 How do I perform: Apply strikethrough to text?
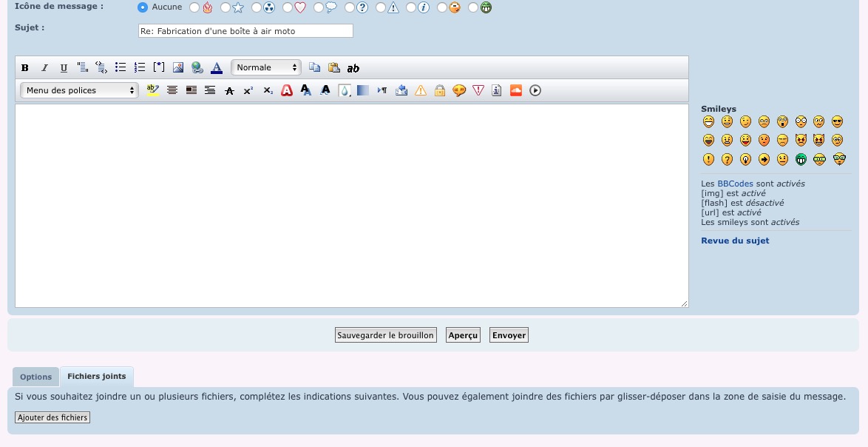(229, 90)
